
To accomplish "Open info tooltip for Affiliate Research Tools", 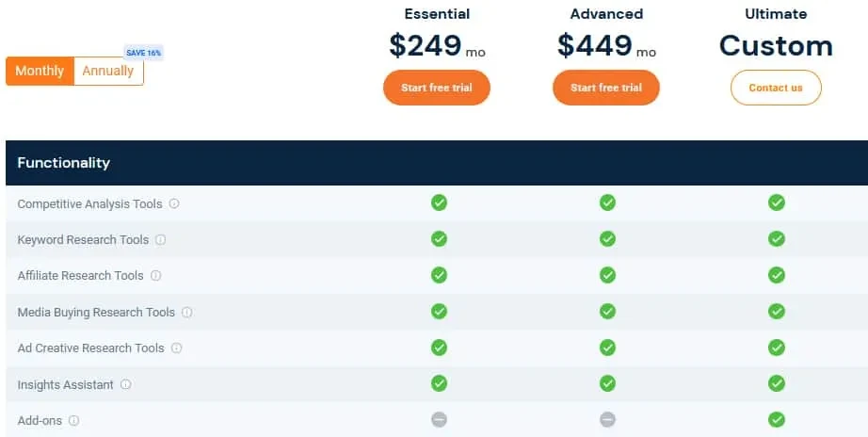I will pyautogui.click(x=156, y=275).
